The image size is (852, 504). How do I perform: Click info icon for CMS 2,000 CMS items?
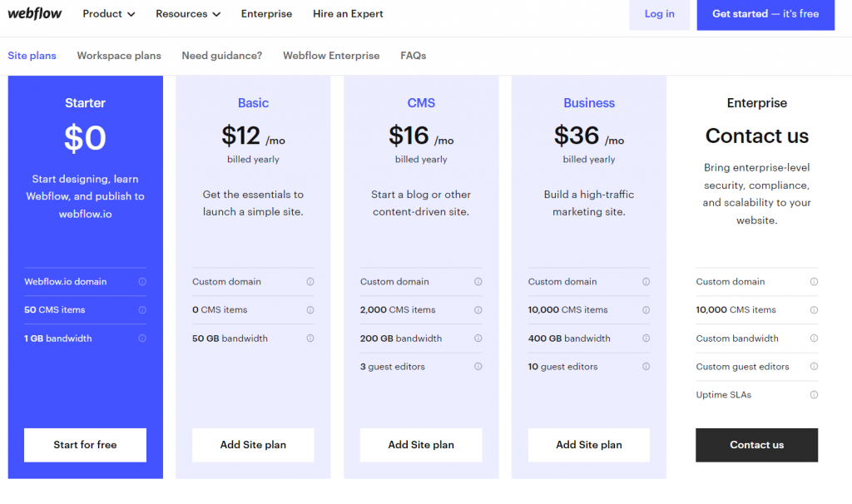tap(478, 310)
